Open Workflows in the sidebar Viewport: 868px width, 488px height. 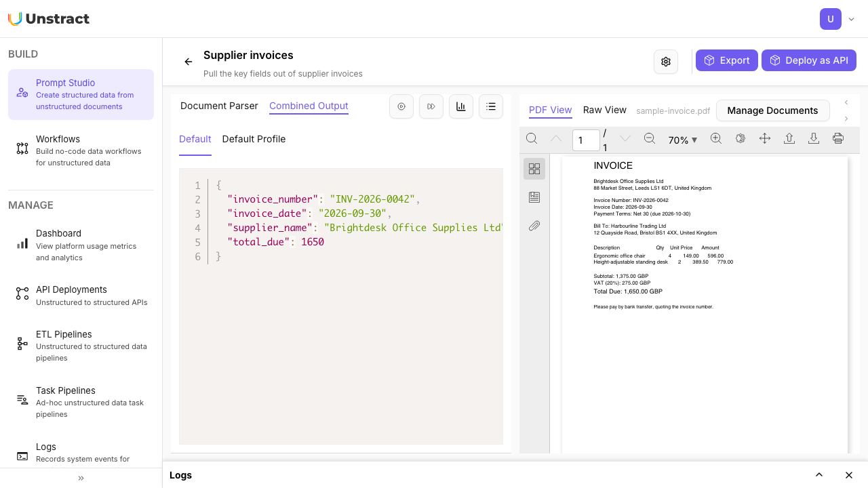tap(81, 150)
